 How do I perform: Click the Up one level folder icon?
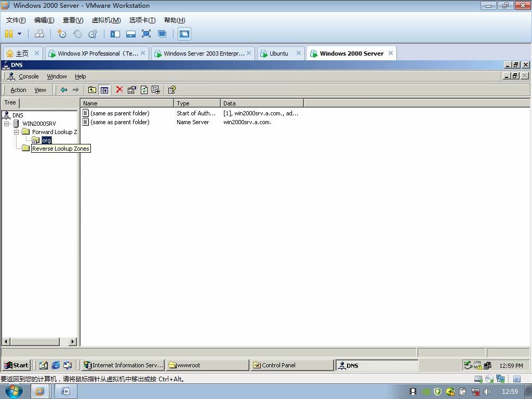point(92,90)
